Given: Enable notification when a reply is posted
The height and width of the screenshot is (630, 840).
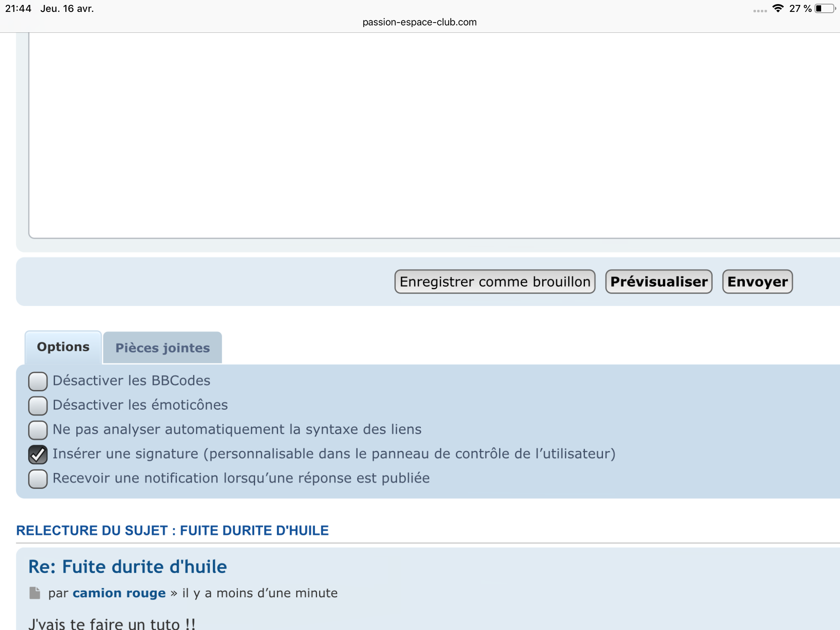Looking at the screenshot, I should tap(38, 479).
